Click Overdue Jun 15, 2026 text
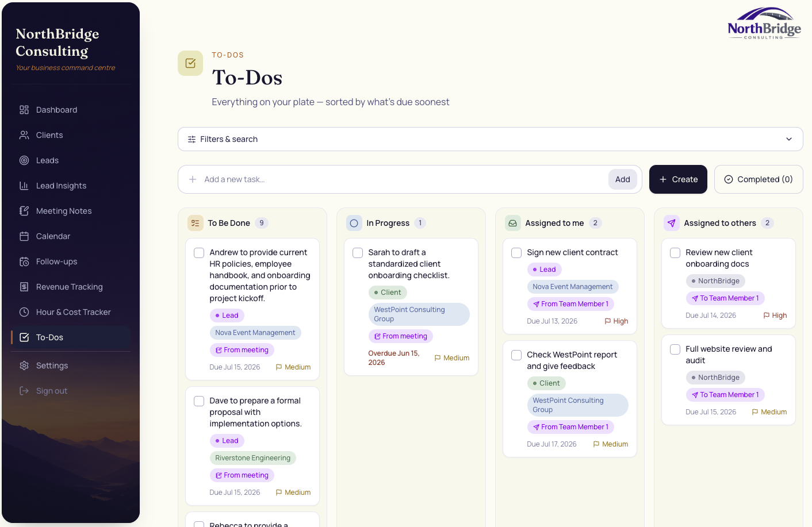The width and height of the screenshot is (812, 527). [394, 358]
